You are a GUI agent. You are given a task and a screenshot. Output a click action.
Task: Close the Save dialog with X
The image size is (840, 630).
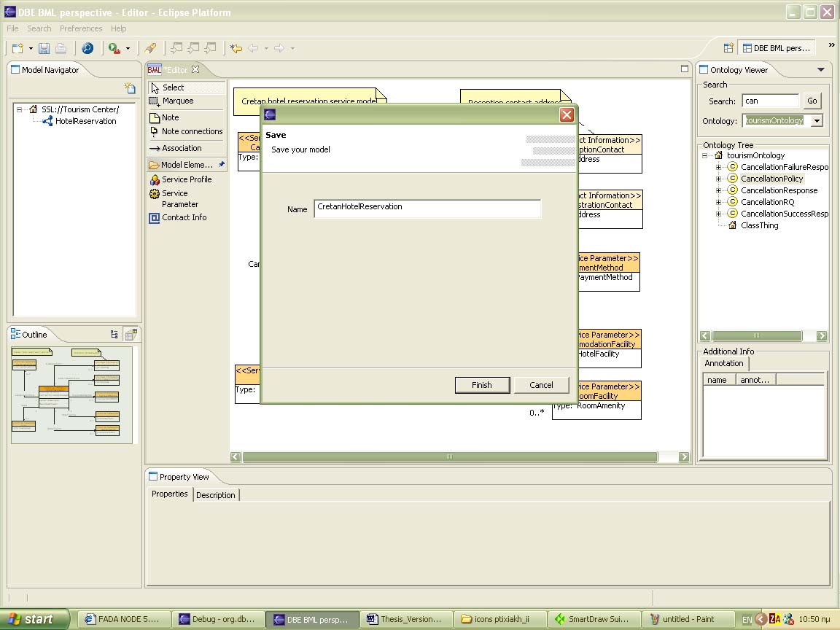[x=567, y=114]
